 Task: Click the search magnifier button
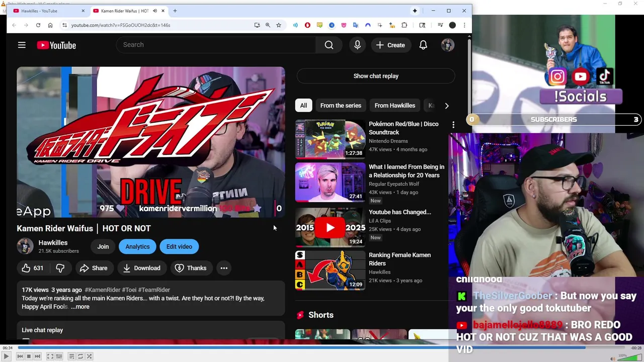[x=329, y=45]
